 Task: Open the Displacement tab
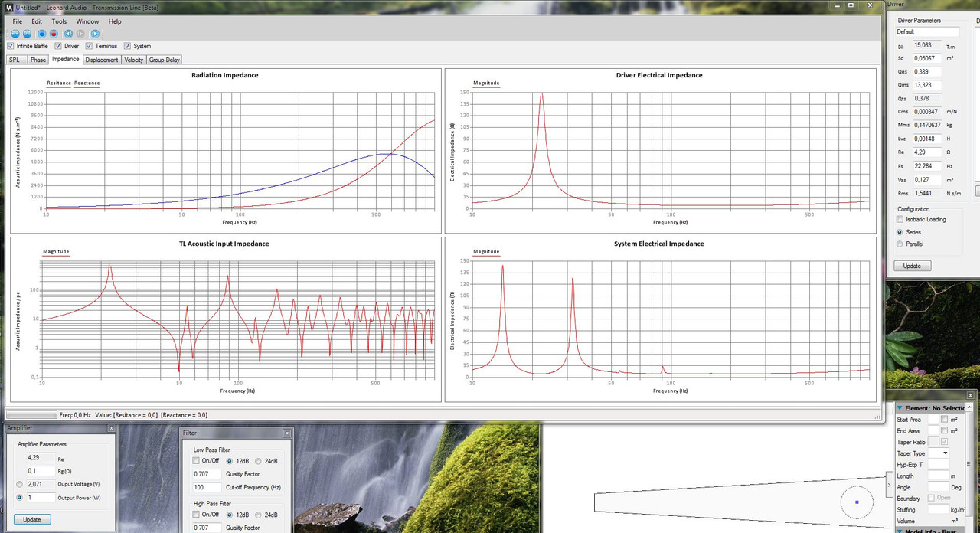tap(102, 60)
